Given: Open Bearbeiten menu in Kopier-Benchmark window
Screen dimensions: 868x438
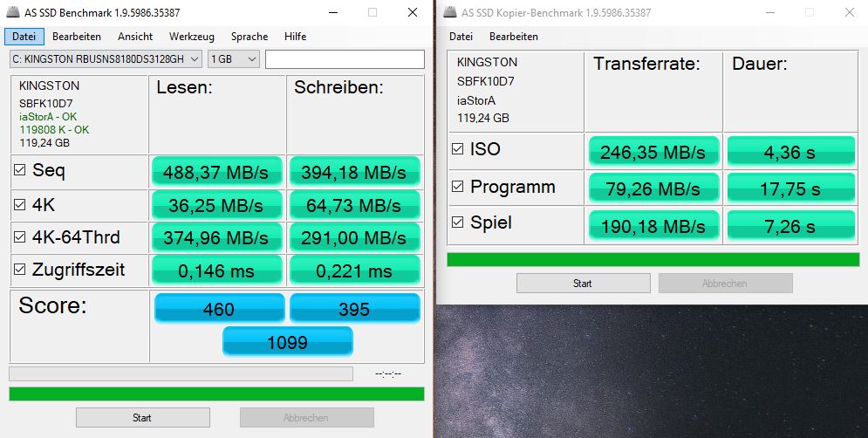Looking at the screenshot, I should point(514,37).
